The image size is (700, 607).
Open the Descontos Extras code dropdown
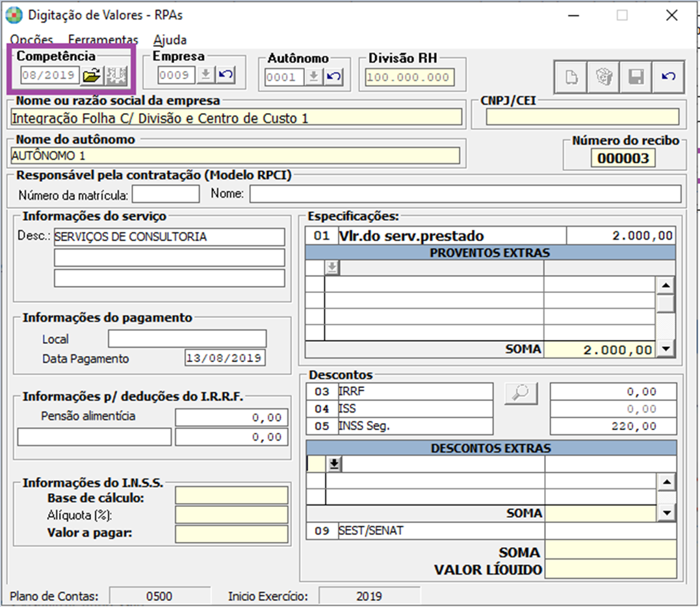pyautogui.click(x=334, y=464)
